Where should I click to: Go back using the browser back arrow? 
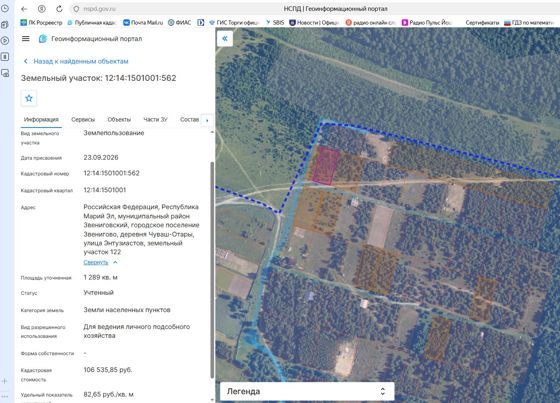(24, 9)
